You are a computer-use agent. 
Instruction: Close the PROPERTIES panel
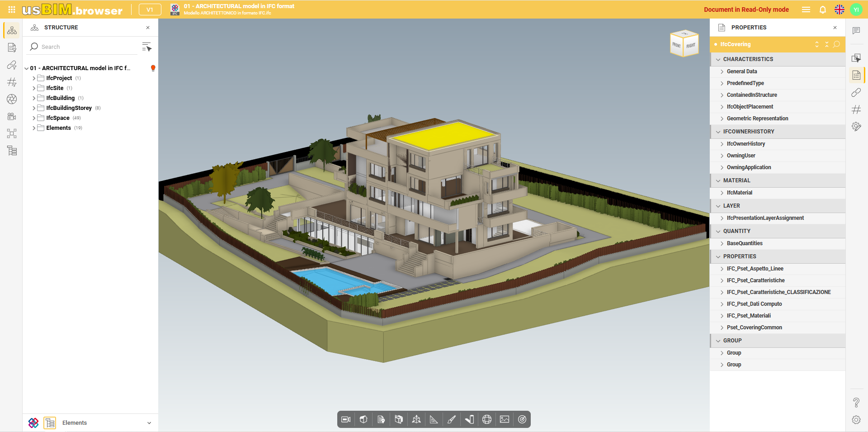point(835,28)
